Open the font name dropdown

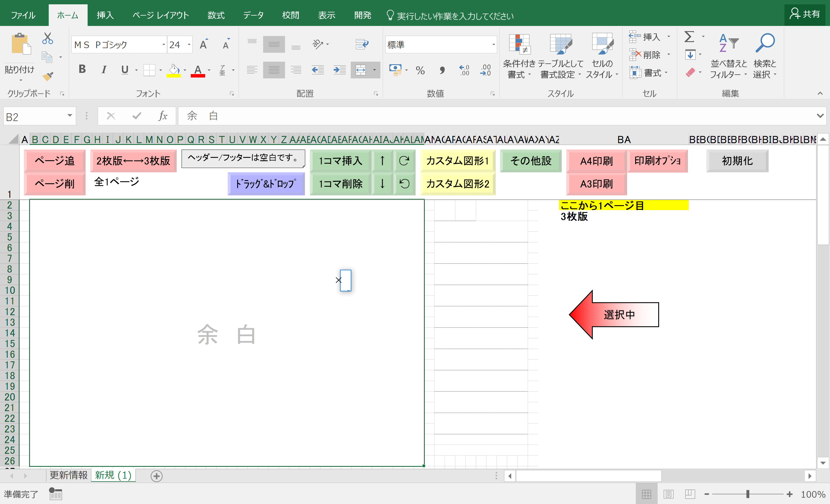tap(164, 44)
